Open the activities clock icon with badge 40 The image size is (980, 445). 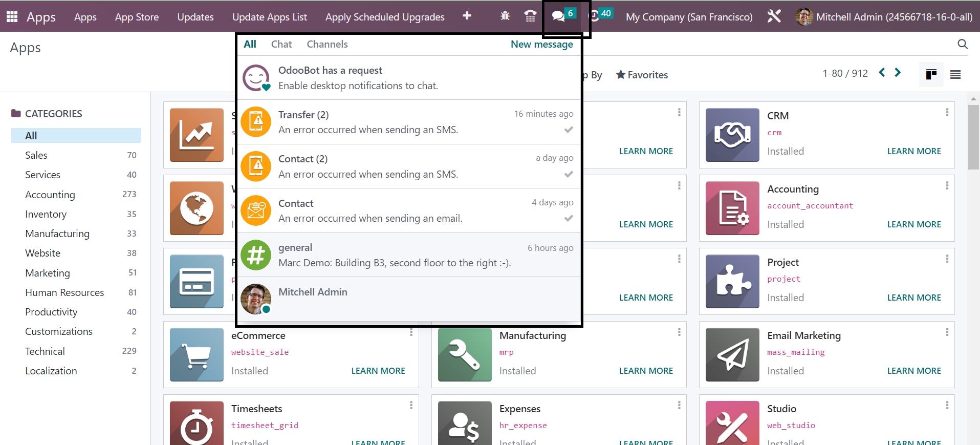(x=596, y=15)
